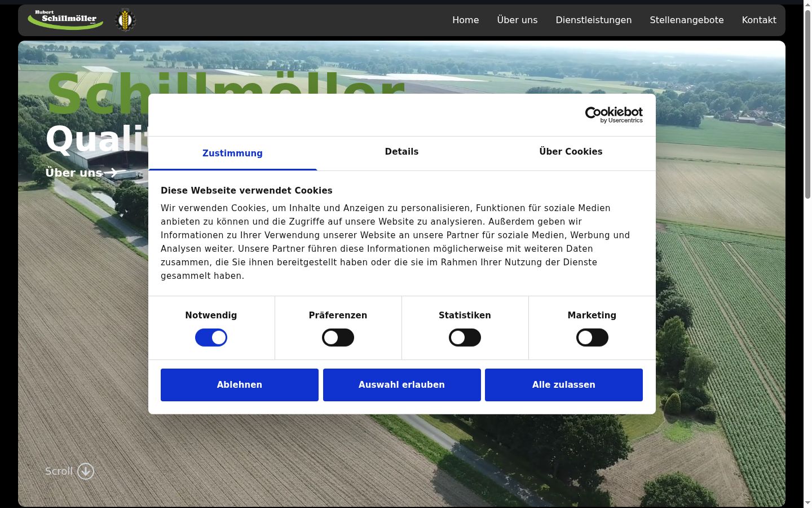Switch to the Details tab
The image size is (812, 508).
[401, 152]
